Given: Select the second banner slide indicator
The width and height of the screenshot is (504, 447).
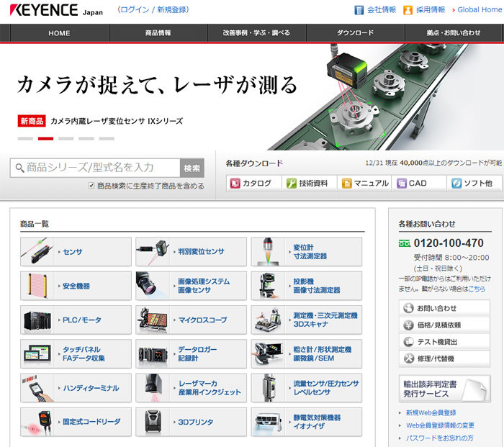Looking at the screenshot, I should (x=45, y=137).
